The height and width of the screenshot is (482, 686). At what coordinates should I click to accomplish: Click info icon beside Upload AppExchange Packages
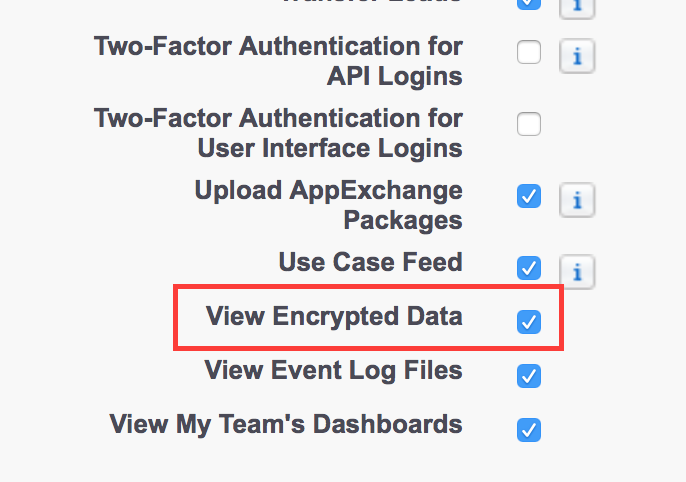pyautogui.click(x=577, y=200)
